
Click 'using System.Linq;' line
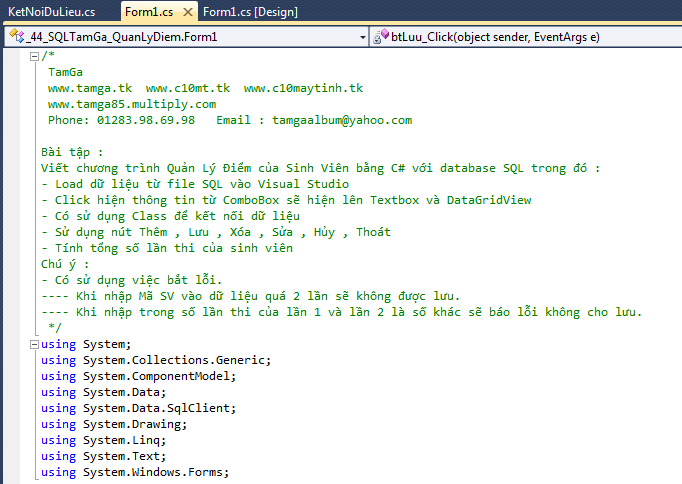coord(104,441)
